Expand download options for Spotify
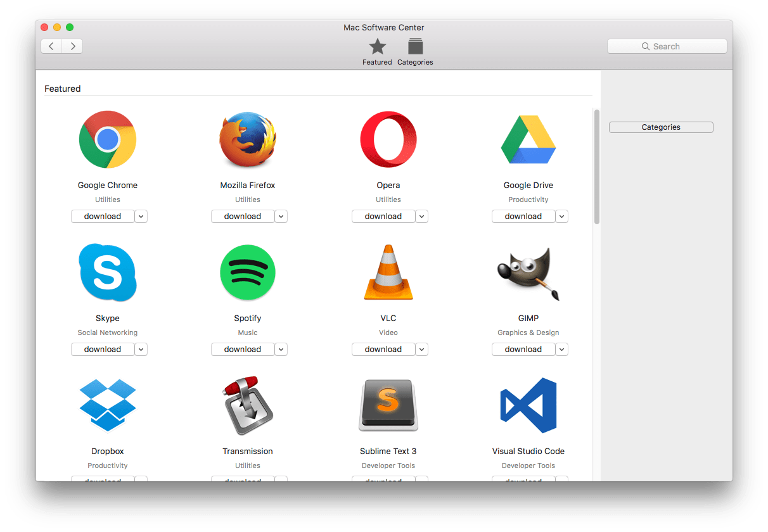 click(281, 349)
